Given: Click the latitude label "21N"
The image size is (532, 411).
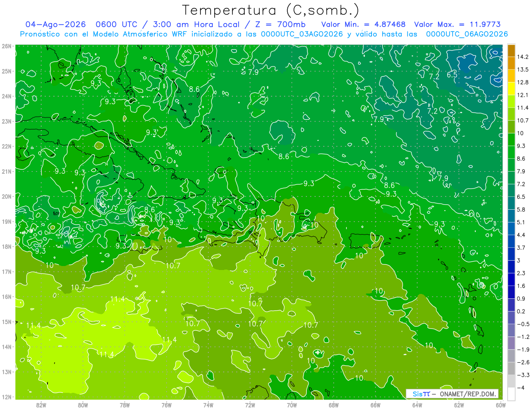Looking at the screenshot, I should [x=7, y=171].
